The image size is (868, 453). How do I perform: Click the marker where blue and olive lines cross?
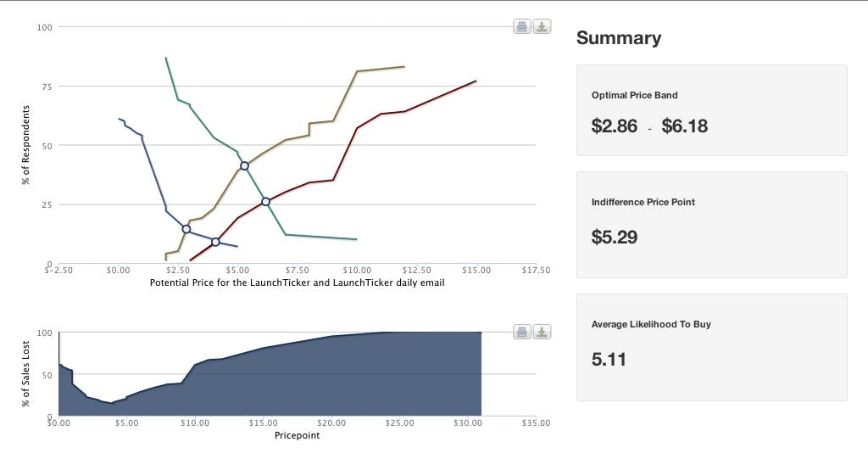click(x=186, y=229)
